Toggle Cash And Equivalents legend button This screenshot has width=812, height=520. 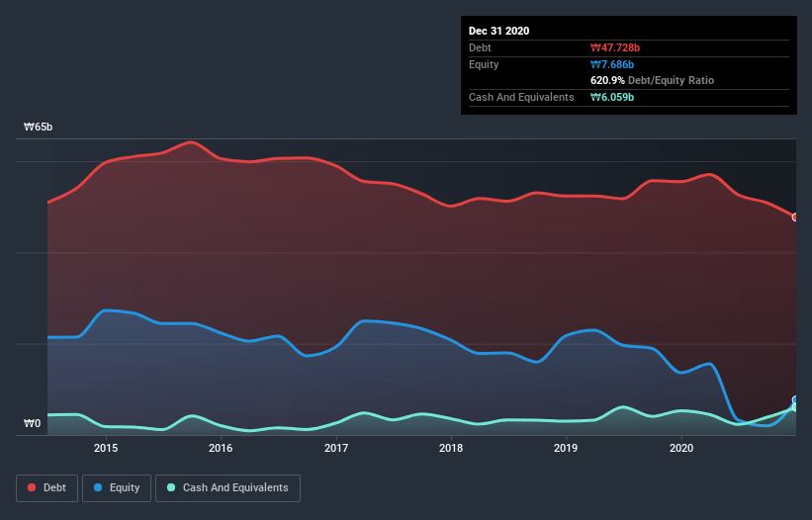pos(227,488)
